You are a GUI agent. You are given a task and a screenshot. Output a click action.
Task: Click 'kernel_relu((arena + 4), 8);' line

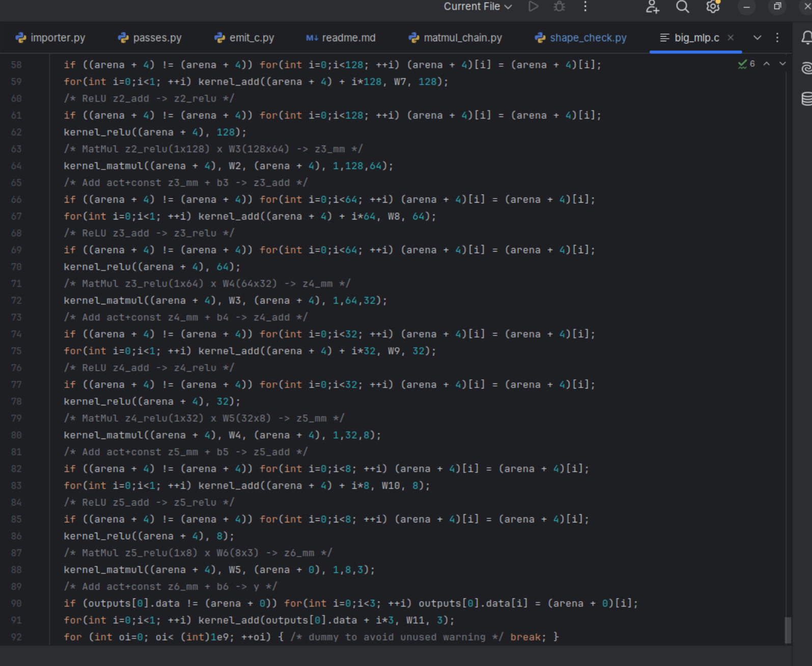(149, 536)
